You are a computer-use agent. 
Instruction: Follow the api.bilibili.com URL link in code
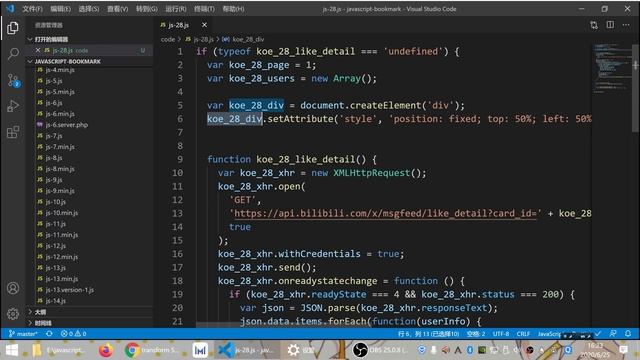[385, 213]
